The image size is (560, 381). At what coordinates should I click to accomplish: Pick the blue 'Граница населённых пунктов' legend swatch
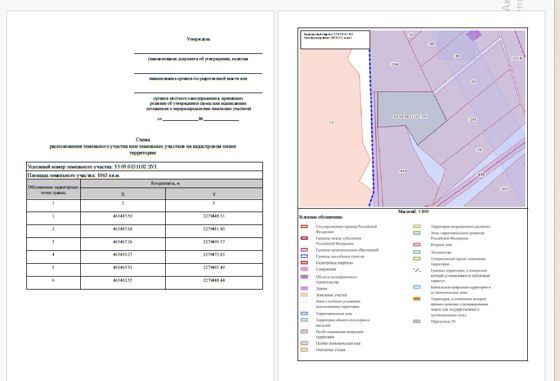pos(304,256)
